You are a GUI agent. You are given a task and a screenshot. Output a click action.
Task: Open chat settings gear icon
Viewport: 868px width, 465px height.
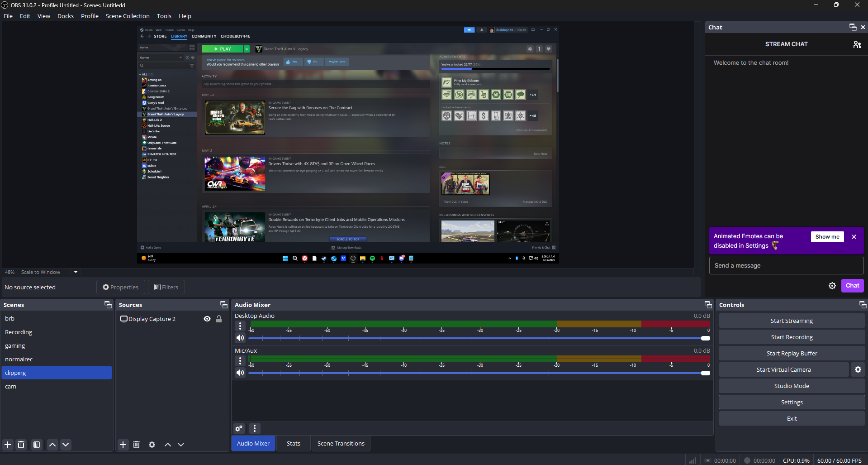click(x=832, y=286)
